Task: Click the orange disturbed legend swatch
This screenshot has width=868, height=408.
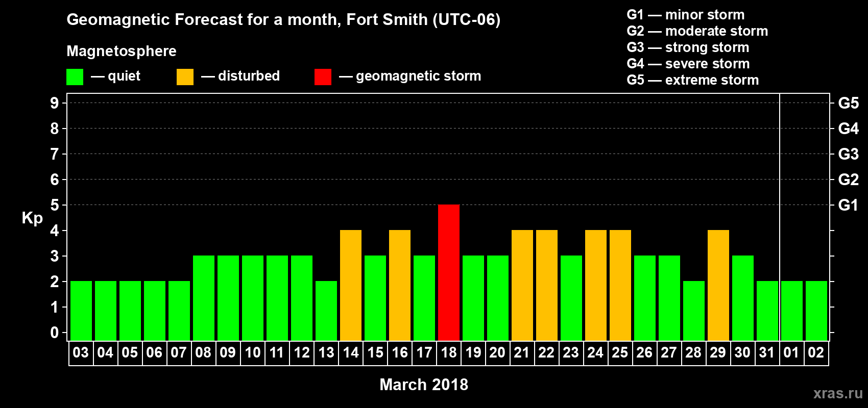Action: coord(185,77)
